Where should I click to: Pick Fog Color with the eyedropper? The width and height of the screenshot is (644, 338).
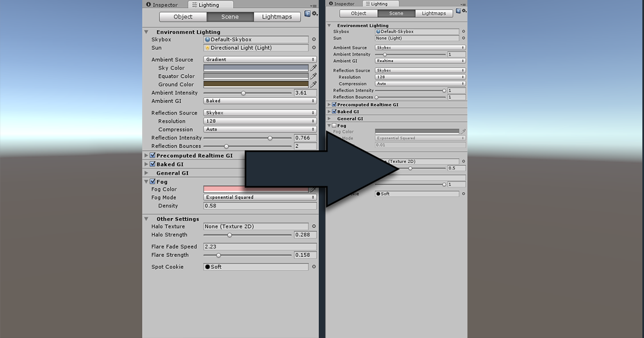(x=313, y=189)
